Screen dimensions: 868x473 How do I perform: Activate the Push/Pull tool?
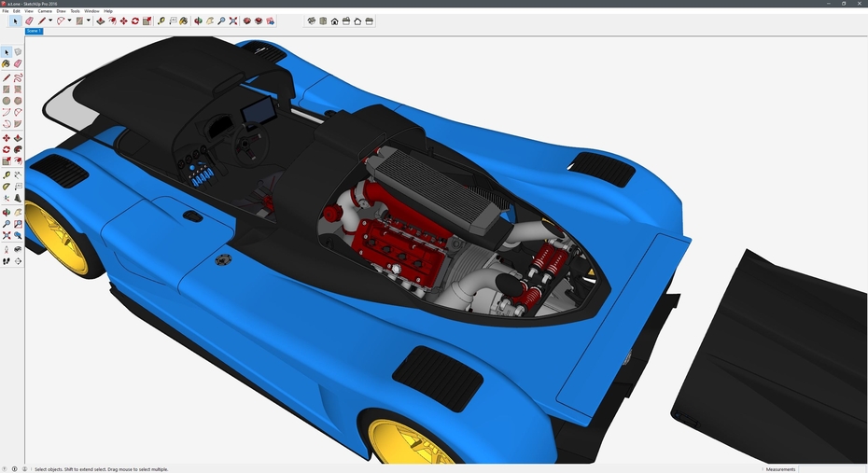[101, 21]
